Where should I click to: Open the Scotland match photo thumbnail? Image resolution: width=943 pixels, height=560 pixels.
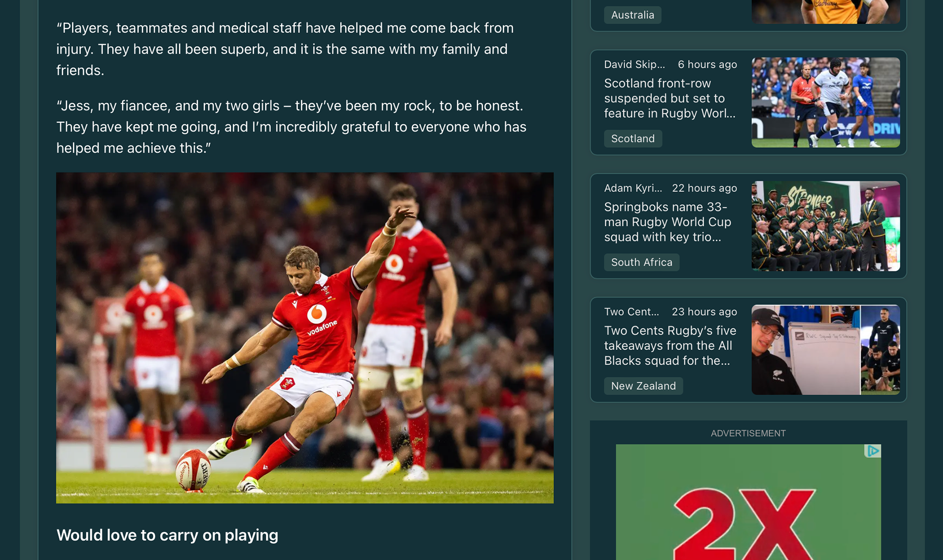coord(826,103)
